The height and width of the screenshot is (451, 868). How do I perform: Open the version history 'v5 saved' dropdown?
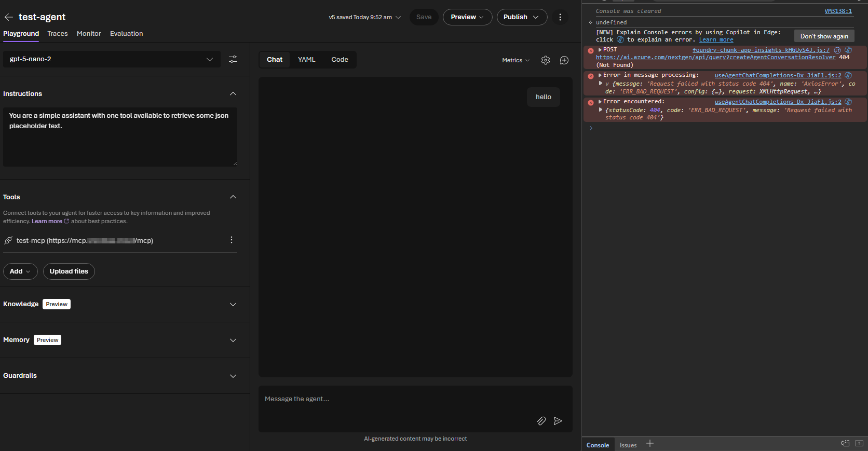tap(364, 17)
